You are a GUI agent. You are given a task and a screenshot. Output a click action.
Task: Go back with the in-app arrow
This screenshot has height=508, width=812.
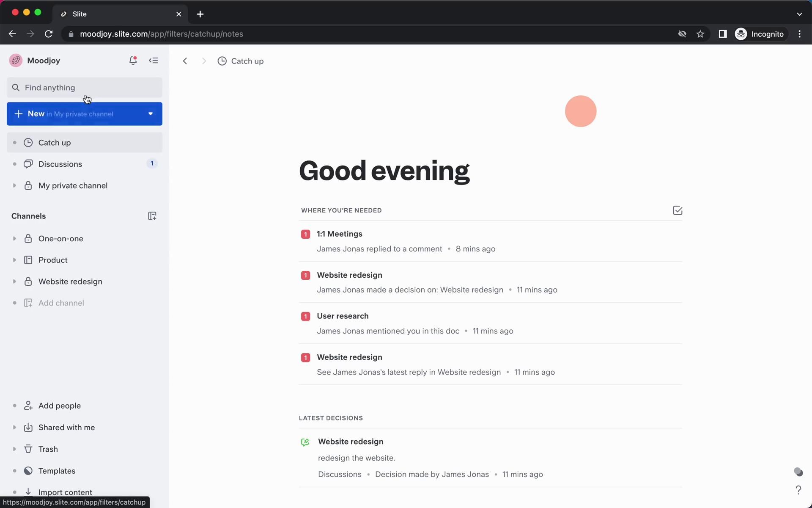click(x=185, y=61)
